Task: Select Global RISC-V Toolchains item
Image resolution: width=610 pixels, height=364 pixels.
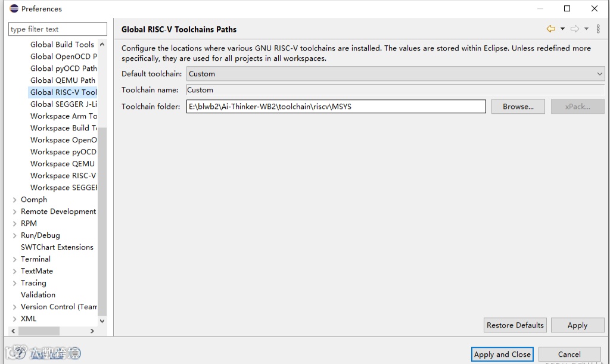Action: click(x=63, y=92)
